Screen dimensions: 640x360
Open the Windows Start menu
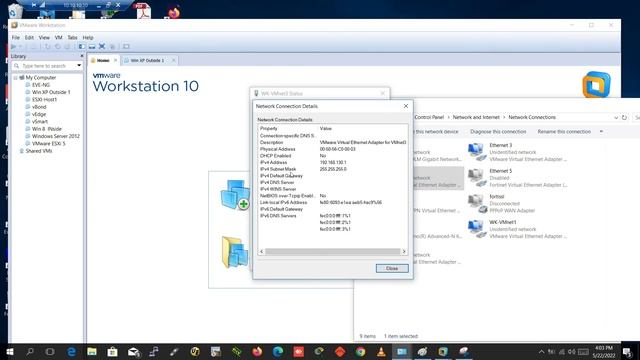coord(9,352)
